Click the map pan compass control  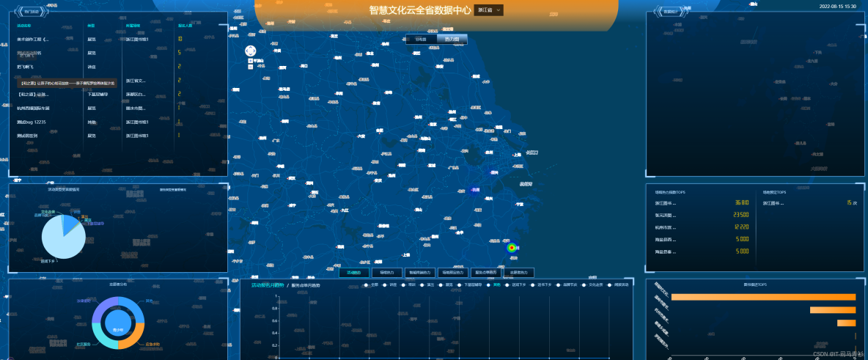point(251,51)
